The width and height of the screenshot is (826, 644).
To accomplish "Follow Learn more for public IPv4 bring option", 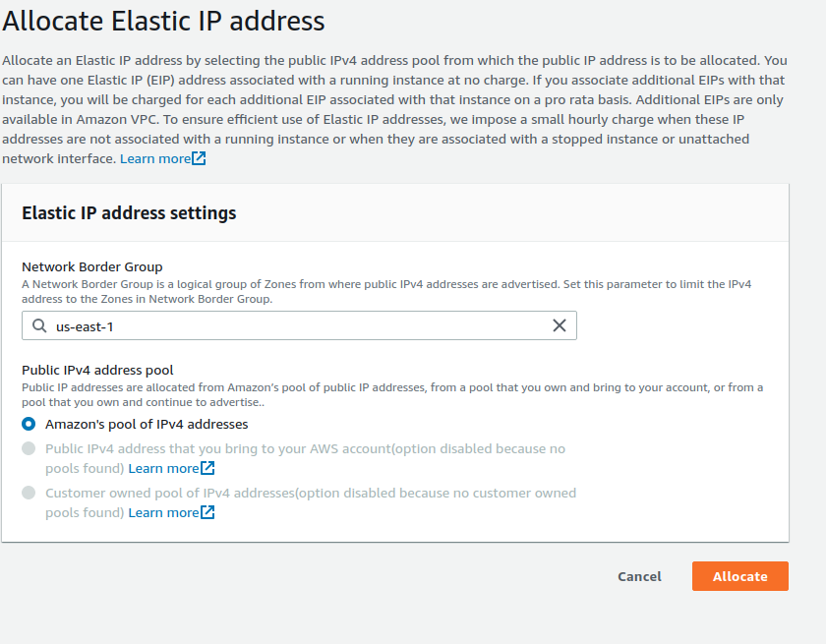I will [165, 468].
